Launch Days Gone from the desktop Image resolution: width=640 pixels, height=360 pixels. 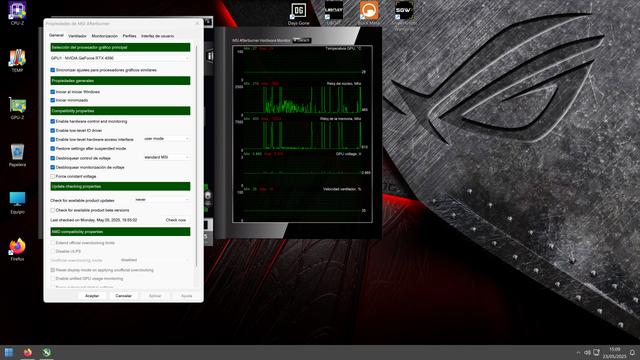pyautogui.click(x=298, y=13)
